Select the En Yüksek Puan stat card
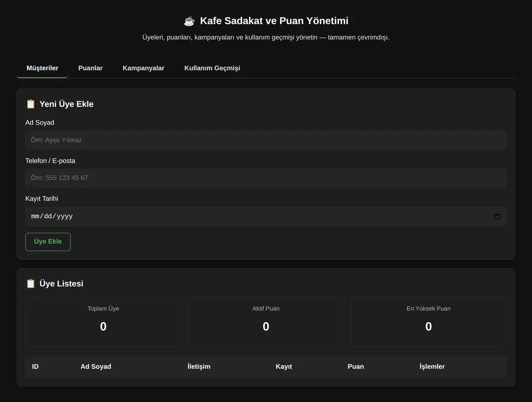The image size is (532, 402). [429, 322]
